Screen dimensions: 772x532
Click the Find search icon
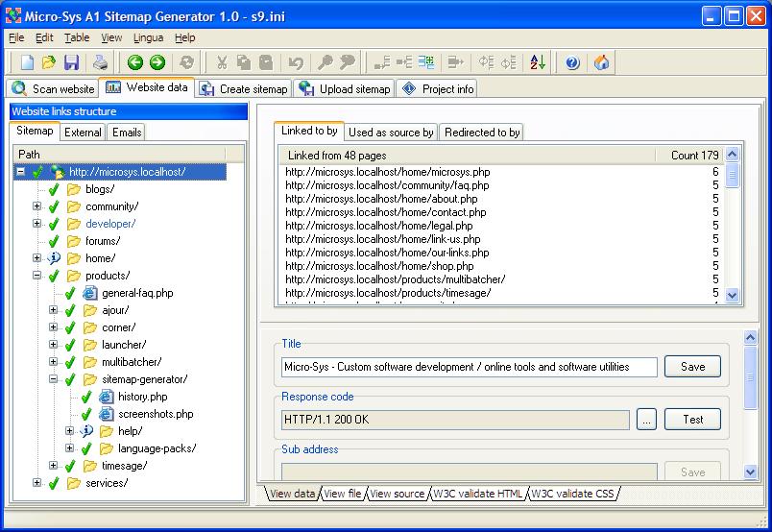pyautogui.click(x=325, y=62)
